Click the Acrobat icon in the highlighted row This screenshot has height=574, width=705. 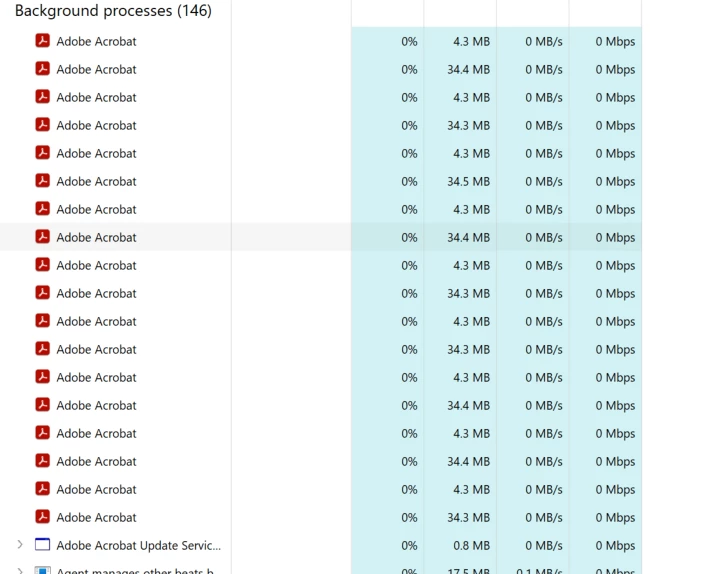pos(43,236)
